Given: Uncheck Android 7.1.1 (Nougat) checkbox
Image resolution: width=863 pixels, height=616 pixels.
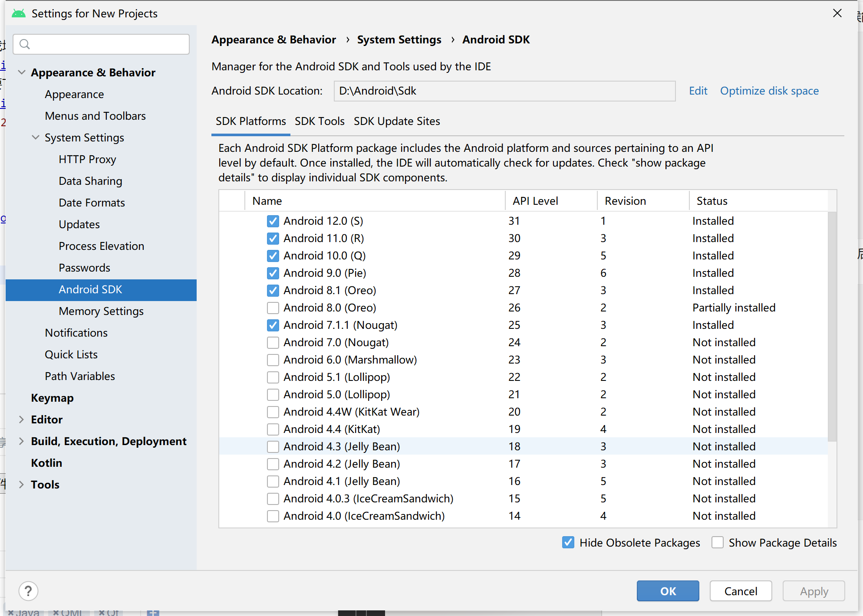Looking at the screenshot, I should (x=273, y=325).
